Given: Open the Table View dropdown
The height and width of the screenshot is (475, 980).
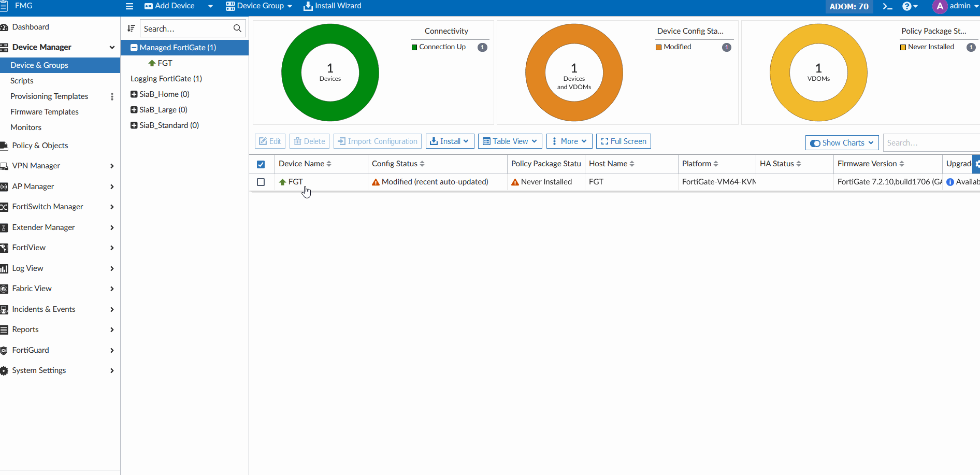Looking at the screenshot, I should pyautogui.click(x=510, y=141).
